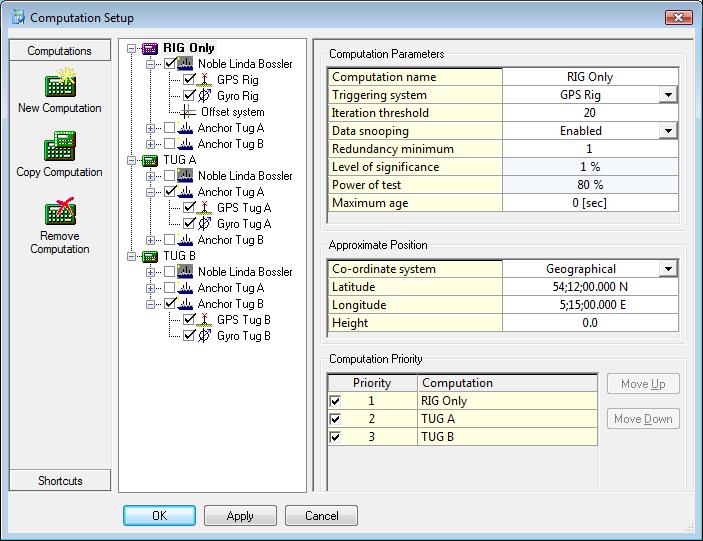Select the TUG A computation node icon

click(x=150, y=160)
